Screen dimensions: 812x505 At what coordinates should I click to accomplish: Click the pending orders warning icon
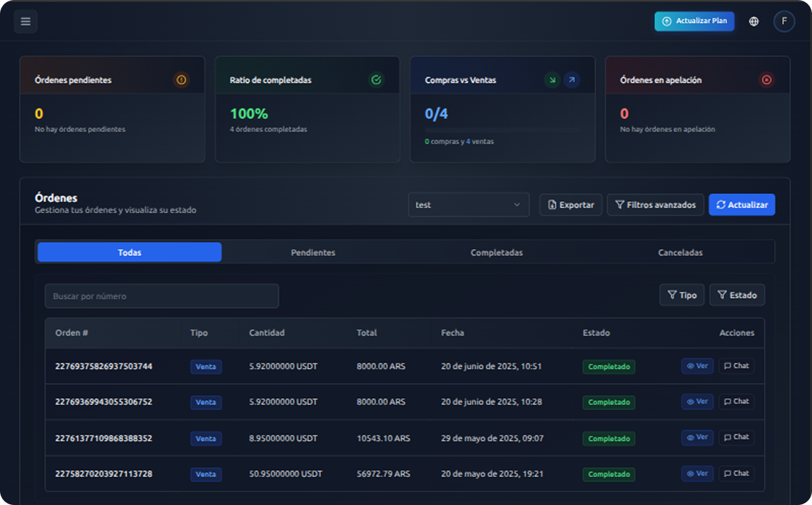[181, 80]
